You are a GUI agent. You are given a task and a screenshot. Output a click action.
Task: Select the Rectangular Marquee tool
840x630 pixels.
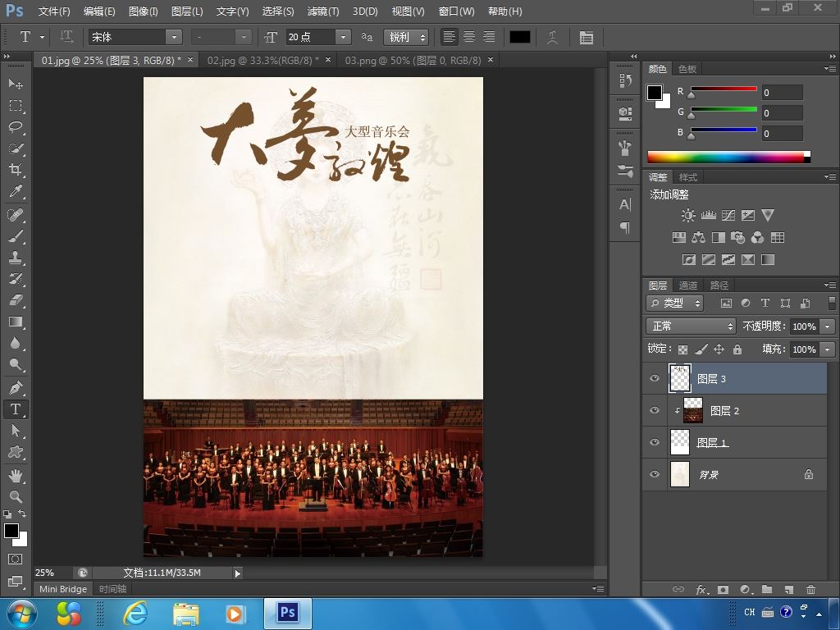click(16, 106)
